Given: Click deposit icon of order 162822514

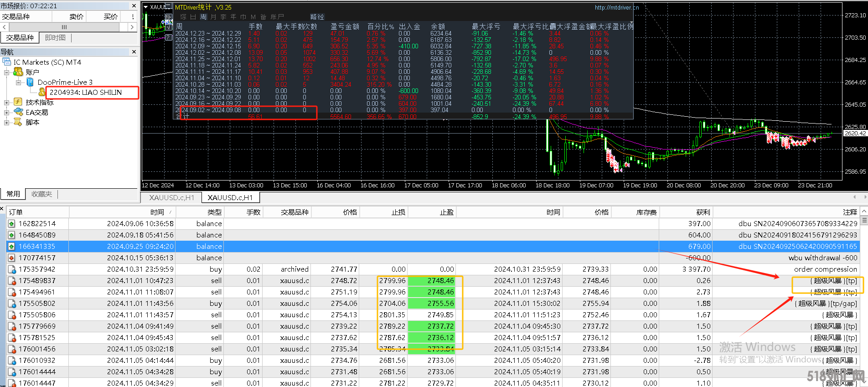Looking at the screenshot, I should click(x=11, y=224).
